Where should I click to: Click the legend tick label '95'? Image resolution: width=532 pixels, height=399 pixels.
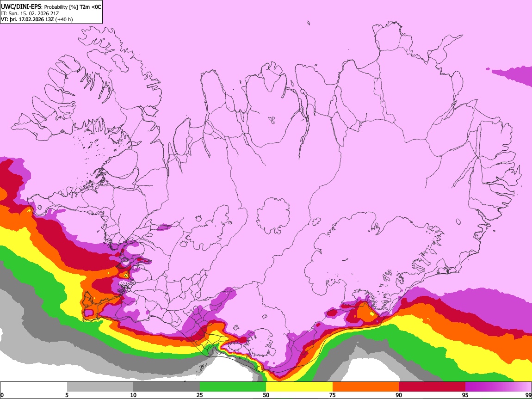tap(465, 395)
